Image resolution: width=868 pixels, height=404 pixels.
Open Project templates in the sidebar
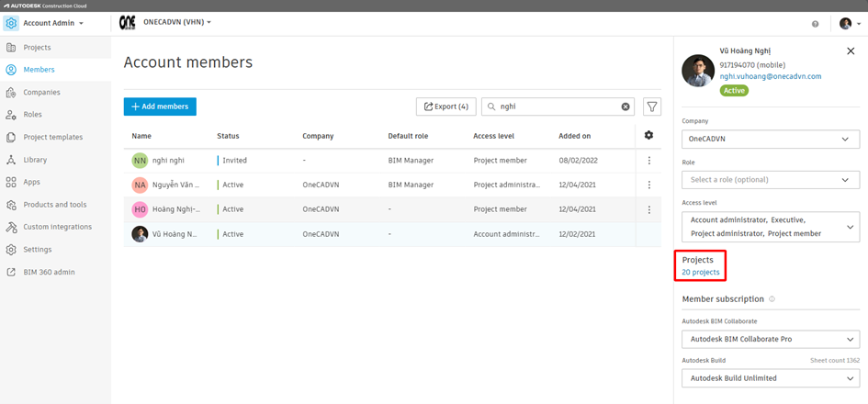click(x=52, y=137)
